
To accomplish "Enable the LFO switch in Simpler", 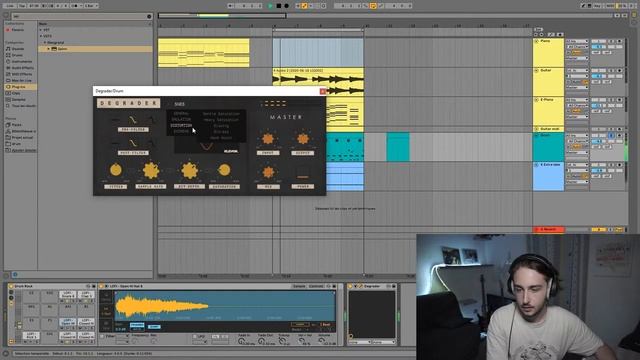I will click(194, 336).
